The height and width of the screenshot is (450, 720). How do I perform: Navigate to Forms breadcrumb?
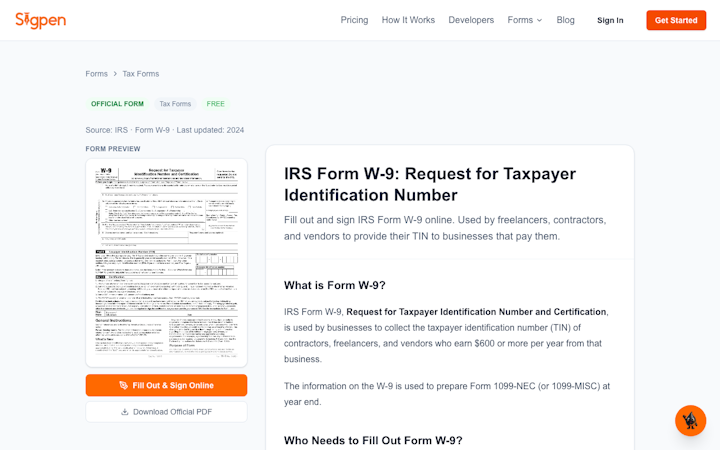point(96,74)
